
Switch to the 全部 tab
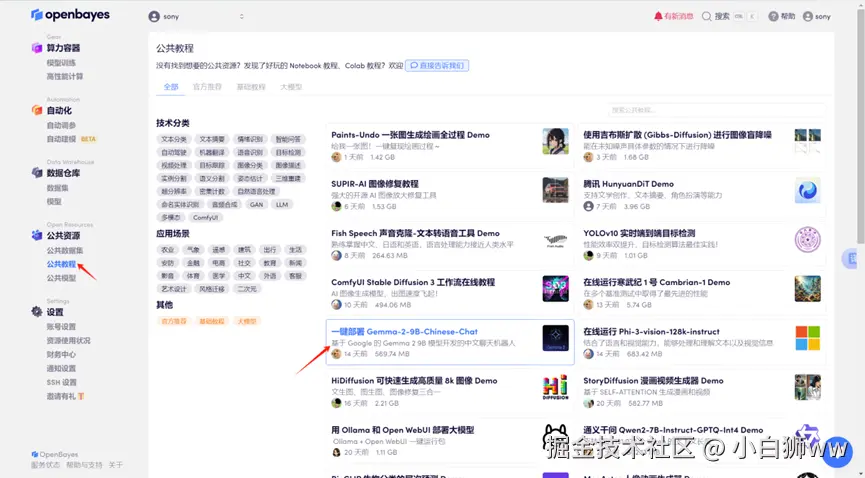[171, 87]
